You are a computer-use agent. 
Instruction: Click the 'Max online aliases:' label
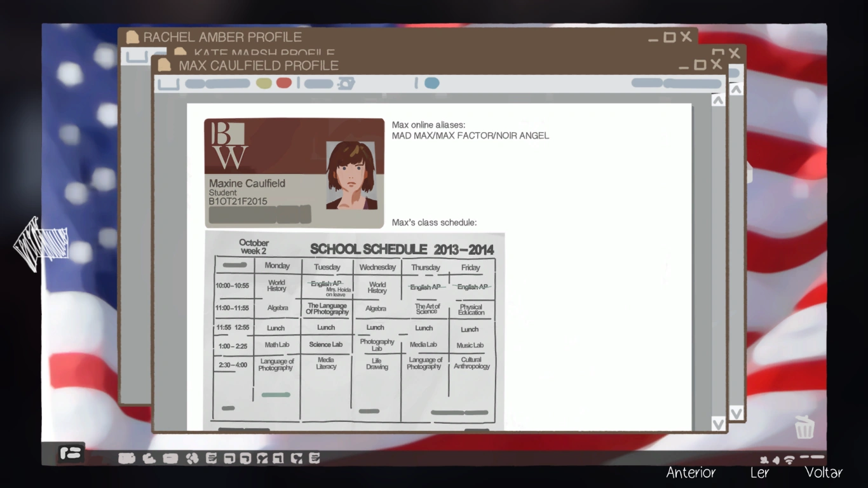pyautogui.click(x=429, y=125)
